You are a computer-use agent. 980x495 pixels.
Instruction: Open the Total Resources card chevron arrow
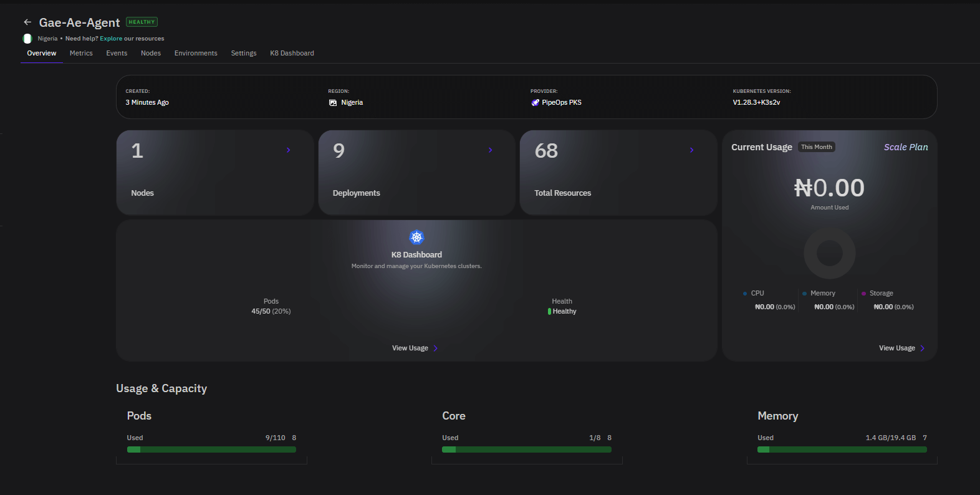point(692,150)
